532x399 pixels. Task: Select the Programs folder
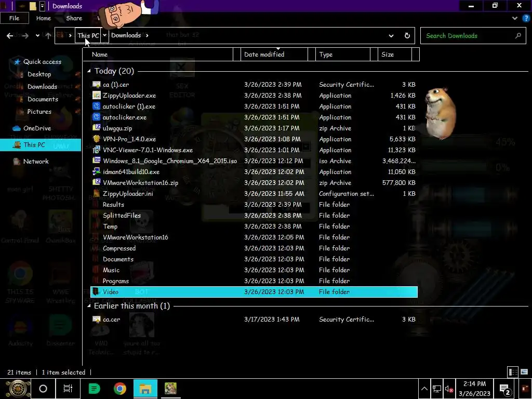(x=116, y=281)
